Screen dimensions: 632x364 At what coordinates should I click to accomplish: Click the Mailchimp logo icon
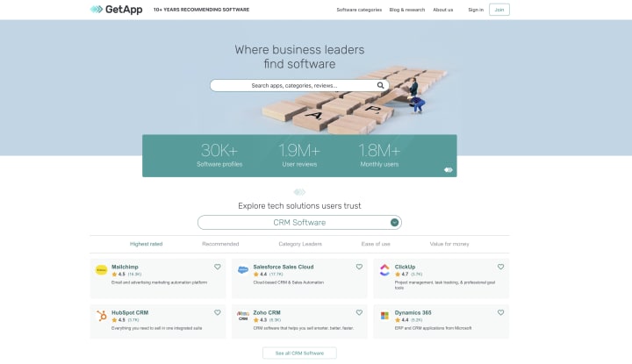coord(101,270)
